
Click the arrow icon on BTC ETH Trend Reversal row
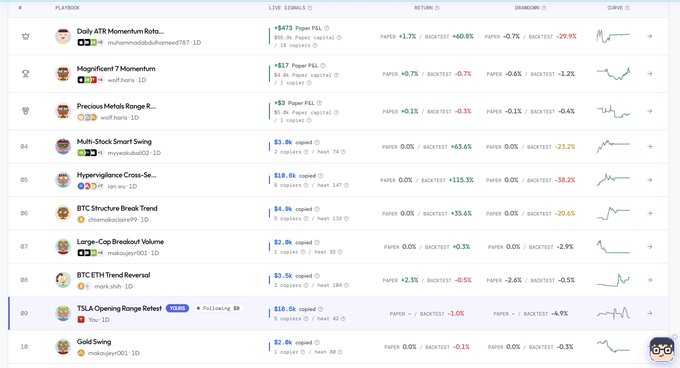coord(650,280)
